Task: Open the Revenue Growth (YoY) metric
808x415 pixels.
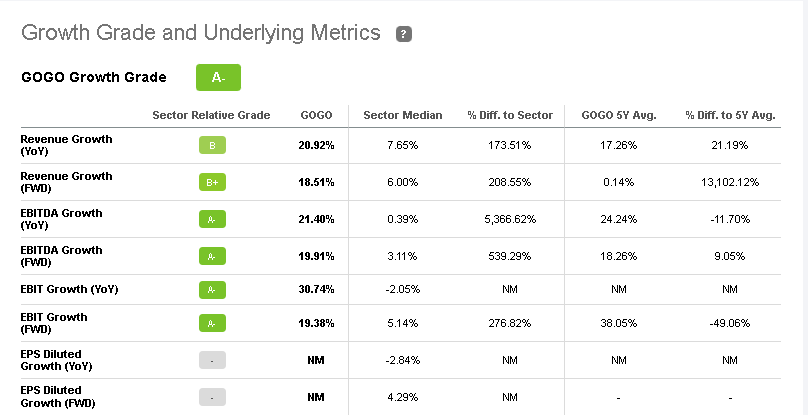Action: click(66, 145)
